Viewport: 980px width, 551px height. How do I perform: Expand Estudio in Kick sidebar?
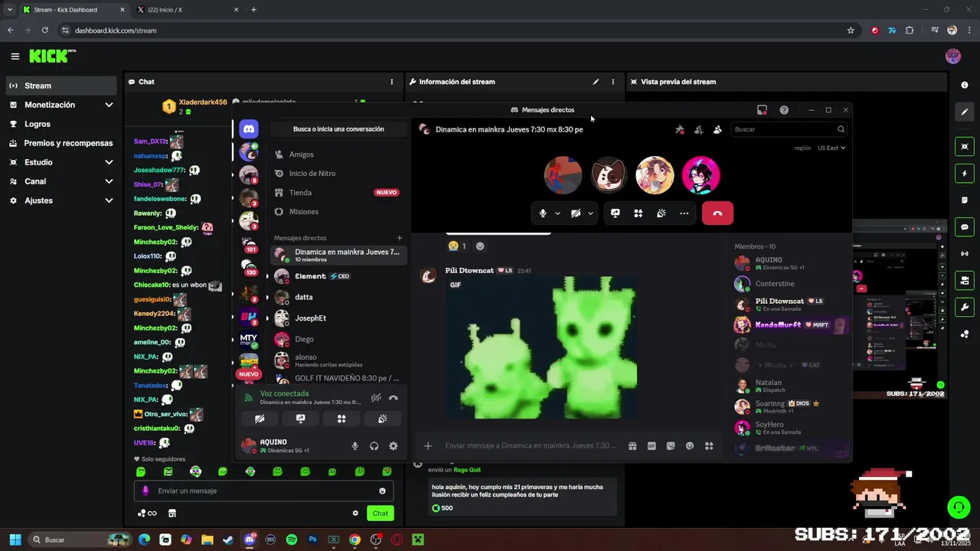[61, 162]
